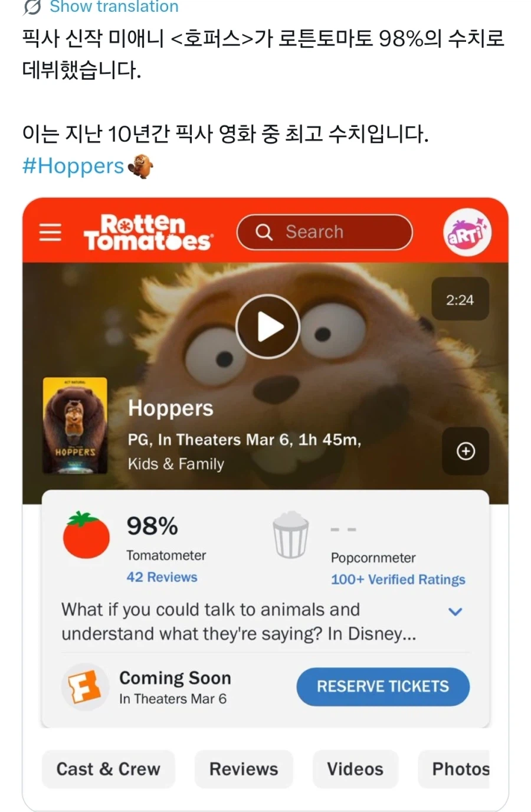The image size is (531, 812).
Task: Click the Rotten Tomatoes logo
Action: click(x=148, y=233)
